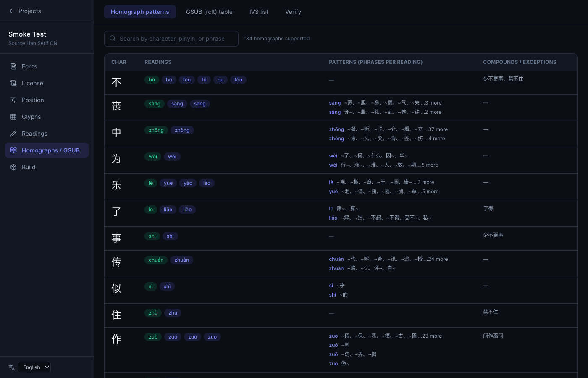Select the zuō reading chip for 作

[x=193, y=337]
